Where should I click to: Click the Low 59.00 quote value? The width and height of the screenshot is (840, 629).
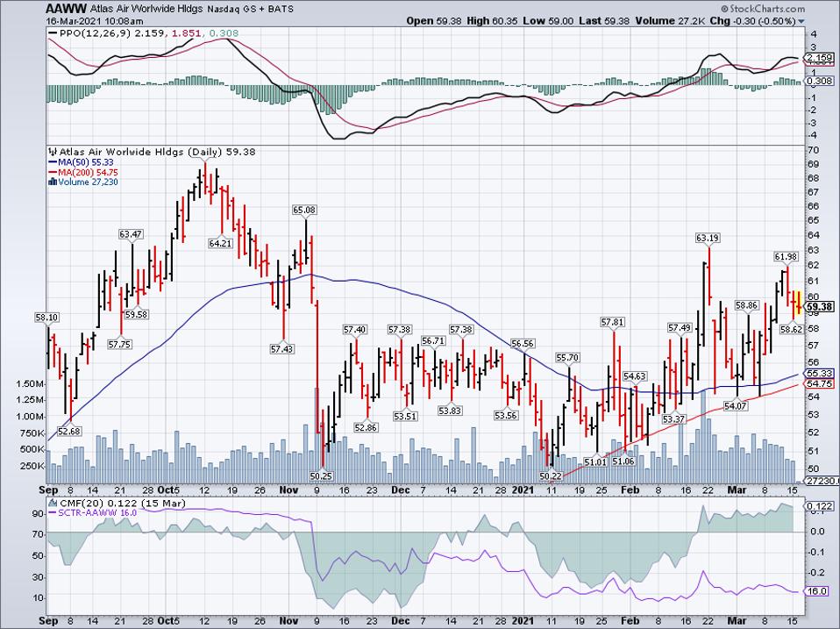tap(548, 21)
